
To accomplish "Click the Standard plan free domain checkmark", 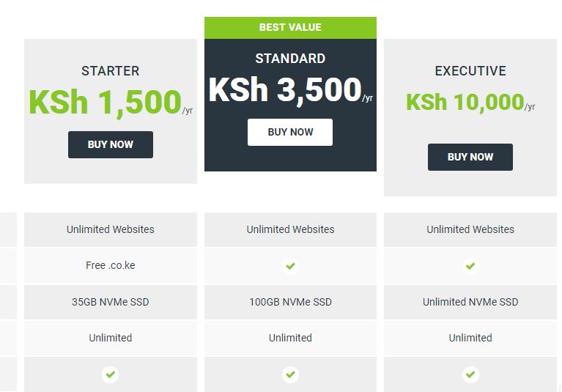I will [290, 266].
